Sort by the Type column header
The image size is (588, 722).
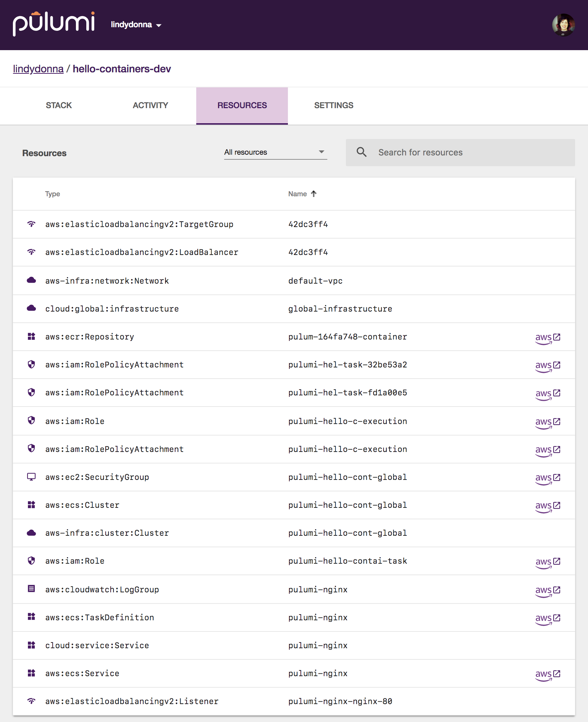pos(53,194)
